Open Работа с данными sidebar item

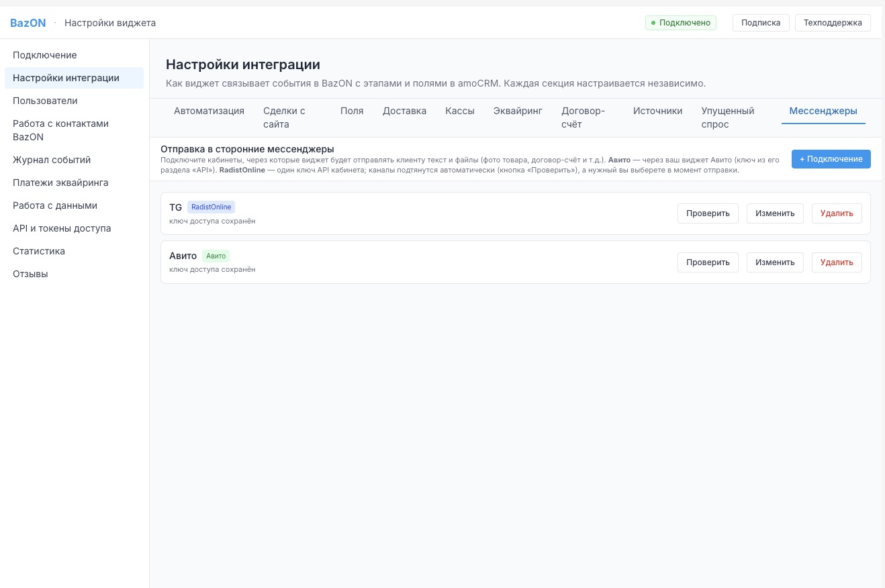74,205
